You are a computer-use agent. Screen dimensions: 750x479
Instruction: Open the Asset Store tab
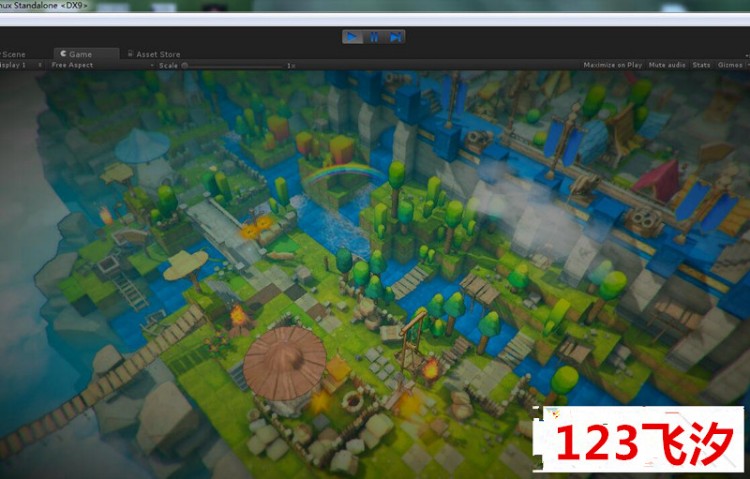tap(154, 54)
